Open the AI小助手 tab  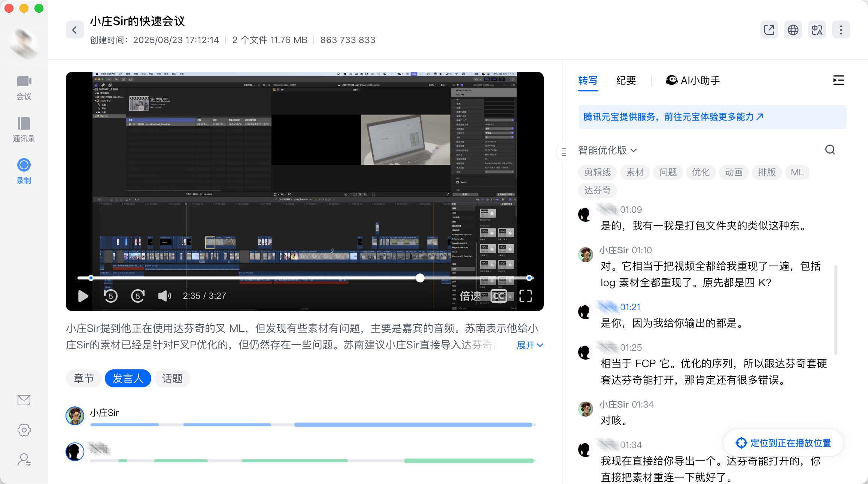(693, 81)
